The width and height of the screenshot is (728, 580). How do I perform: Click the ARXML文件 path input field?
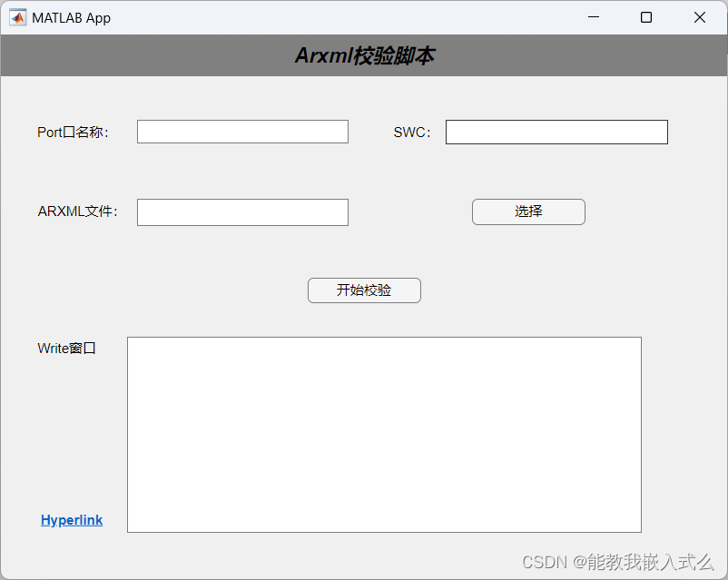point(242,212)
